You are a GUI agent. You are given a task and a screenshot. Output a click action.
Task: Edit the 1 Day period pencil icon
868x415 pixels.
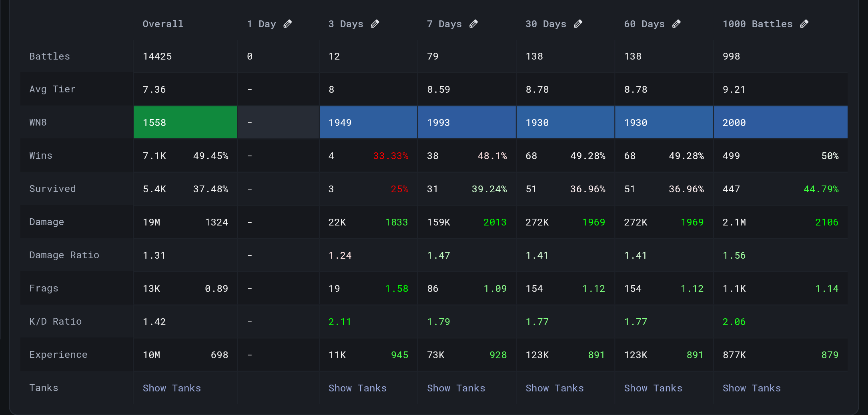[288, 24]
